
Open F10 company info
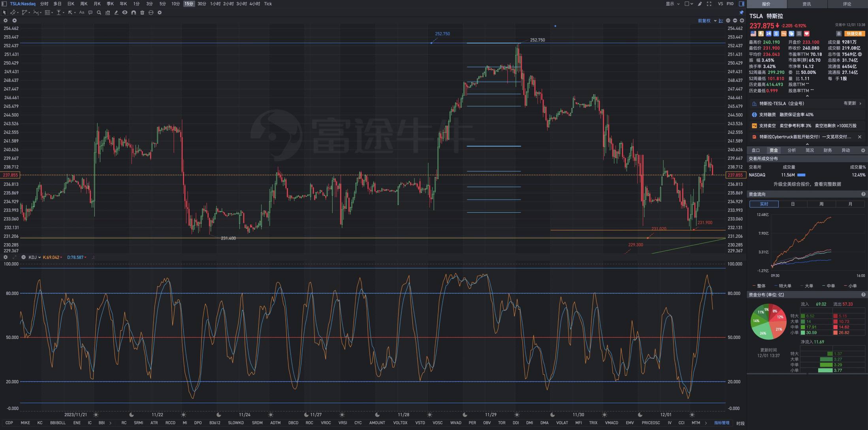[730, 4]
